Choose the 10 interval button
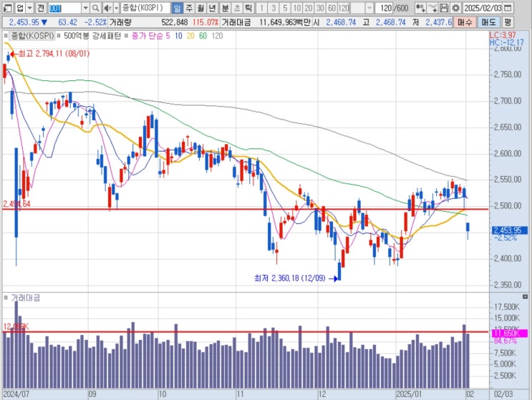 tap(297, 7)
